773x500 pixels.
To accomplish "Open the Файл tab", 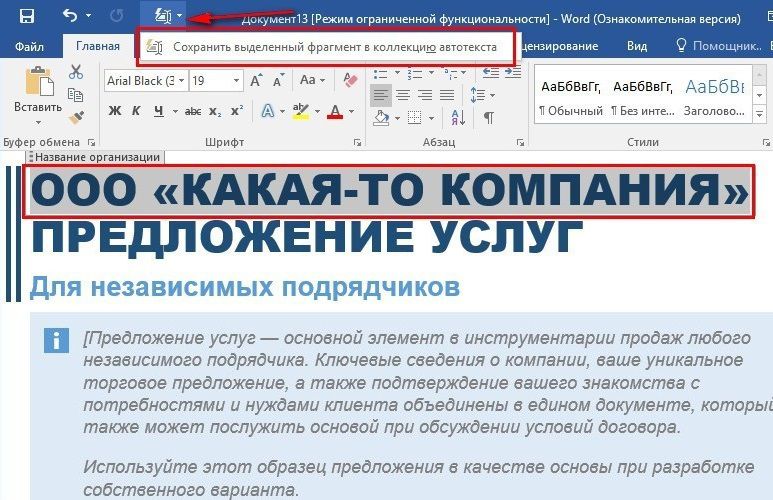I will 29,46.
